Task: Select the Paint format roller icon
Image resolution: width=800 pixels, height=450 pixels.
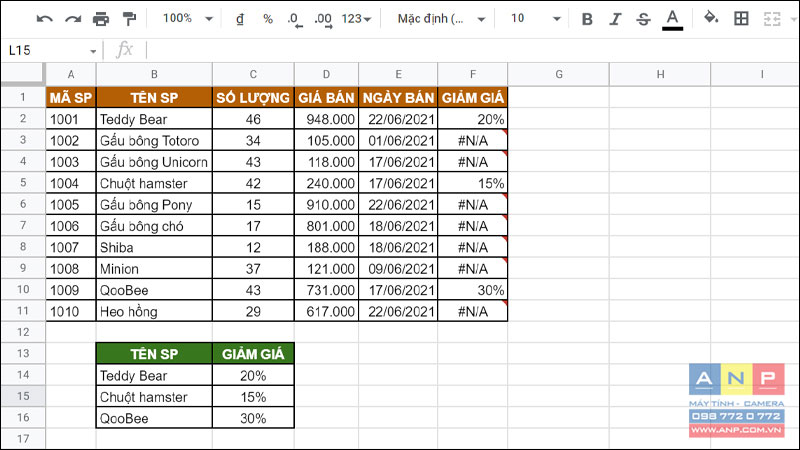Action: pos(130,19)
